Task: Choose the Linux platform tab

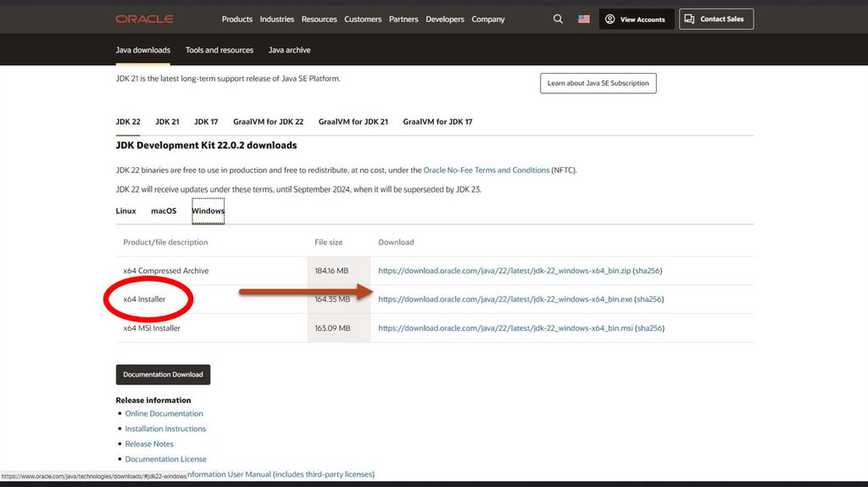Action: tap(125, 210)
